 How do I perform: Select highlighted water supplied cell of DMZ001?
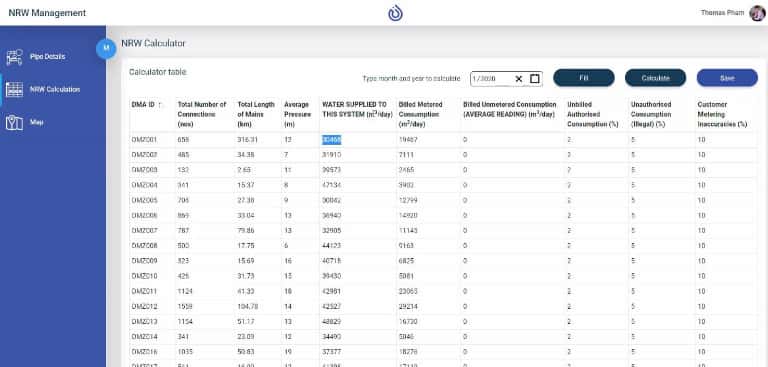(332, 140)
